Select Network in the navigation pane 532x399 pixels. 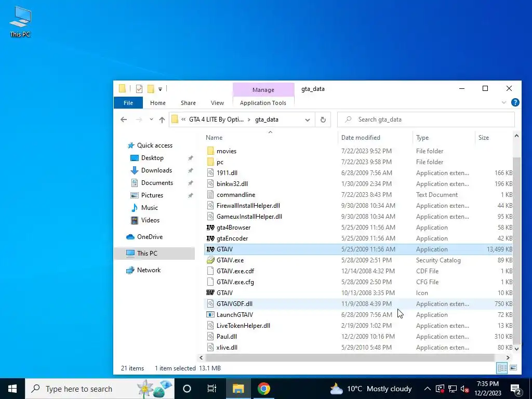point(149,270)
